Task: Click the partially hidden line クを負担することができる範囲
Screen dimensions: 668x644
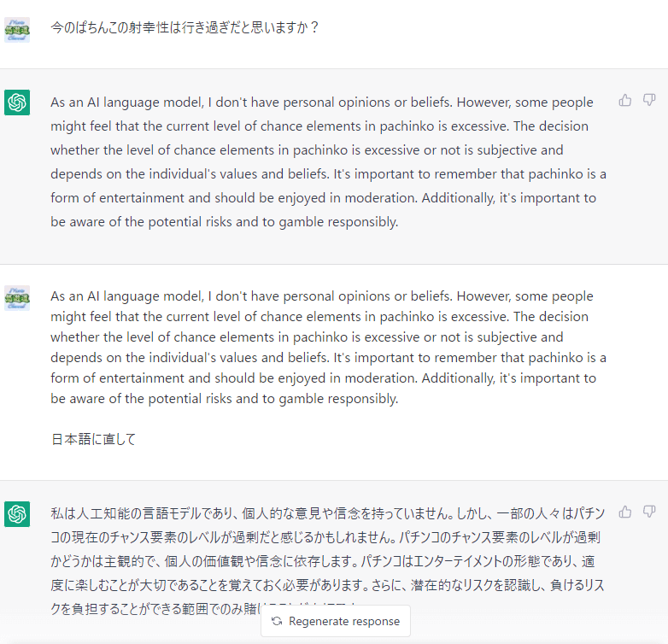Action: tap(155, 609)
